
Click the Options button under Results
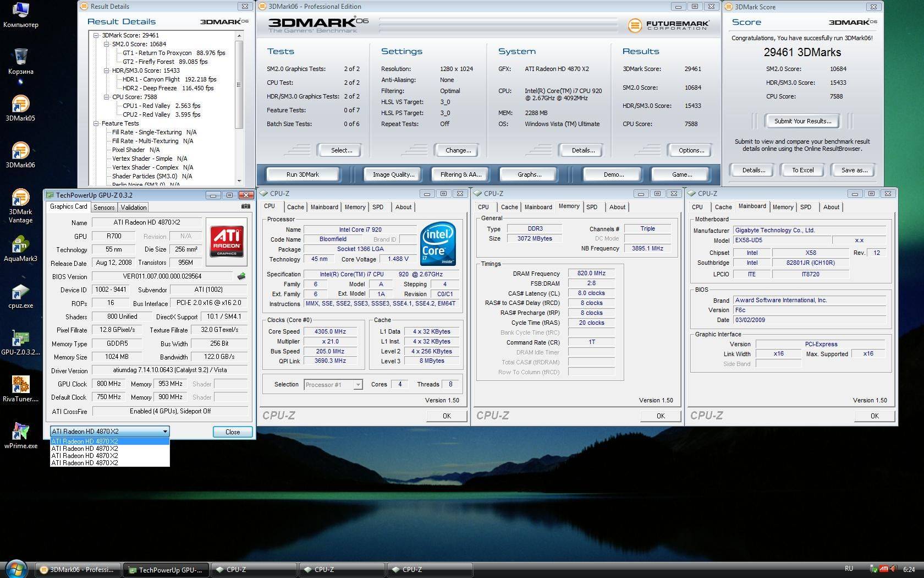point(691,150)
